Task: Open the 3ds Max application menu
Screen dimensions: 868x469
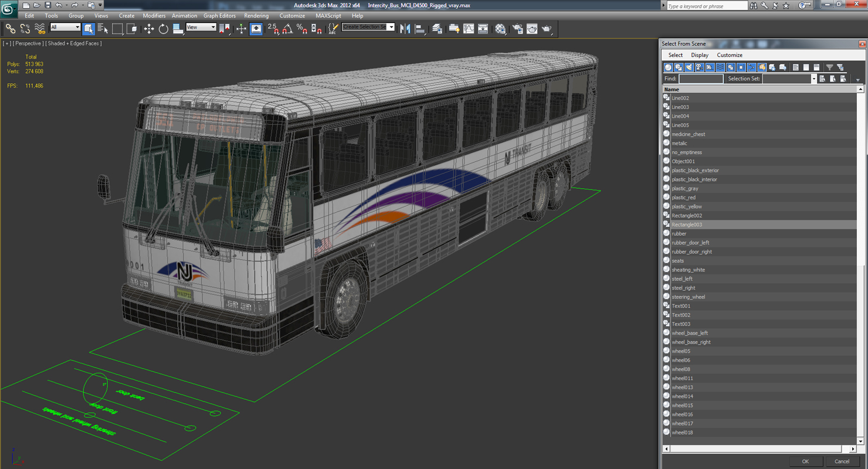Action: (8, 8)
